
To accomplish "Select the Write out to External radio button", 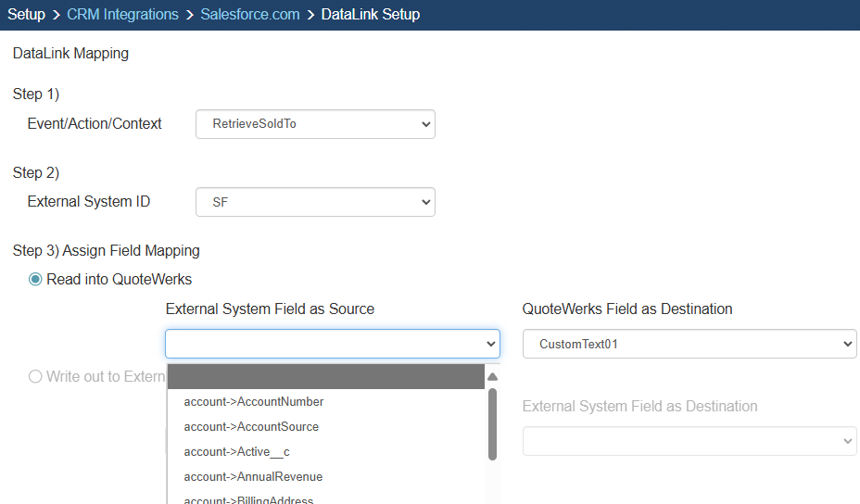I will pos(35,377).
